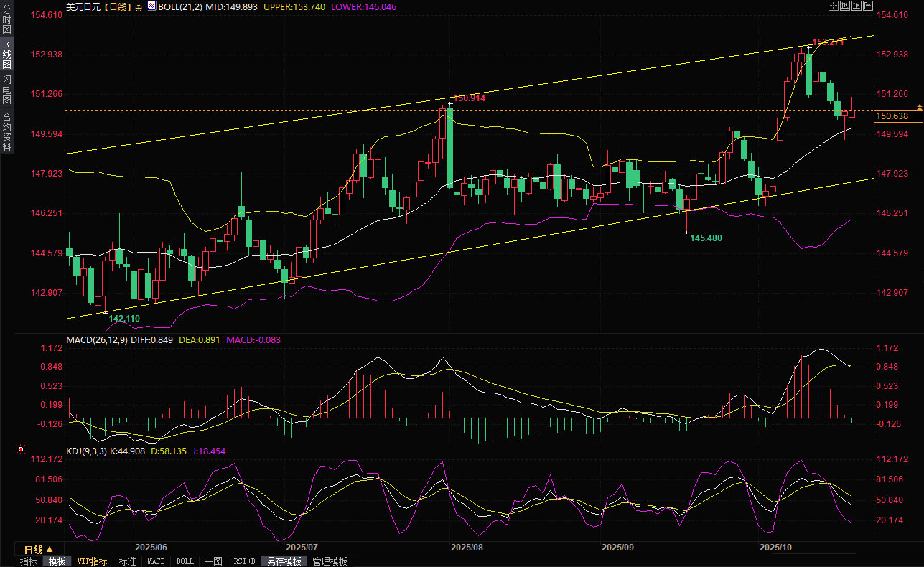Click the BOLL indicator chart icon
Image resolution: width=924 pixels, height=567 pixels.
point(151,6)
